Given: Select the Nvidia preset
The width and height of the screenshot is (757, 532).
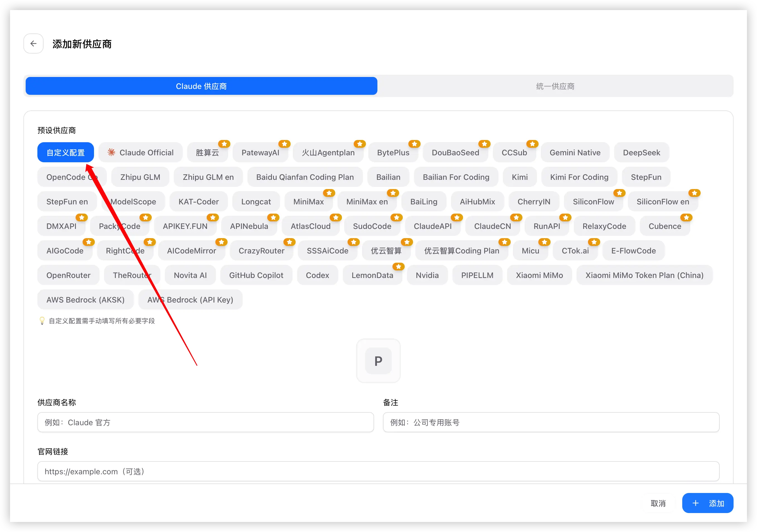Looking at the screenshot, I should [427, 275].
